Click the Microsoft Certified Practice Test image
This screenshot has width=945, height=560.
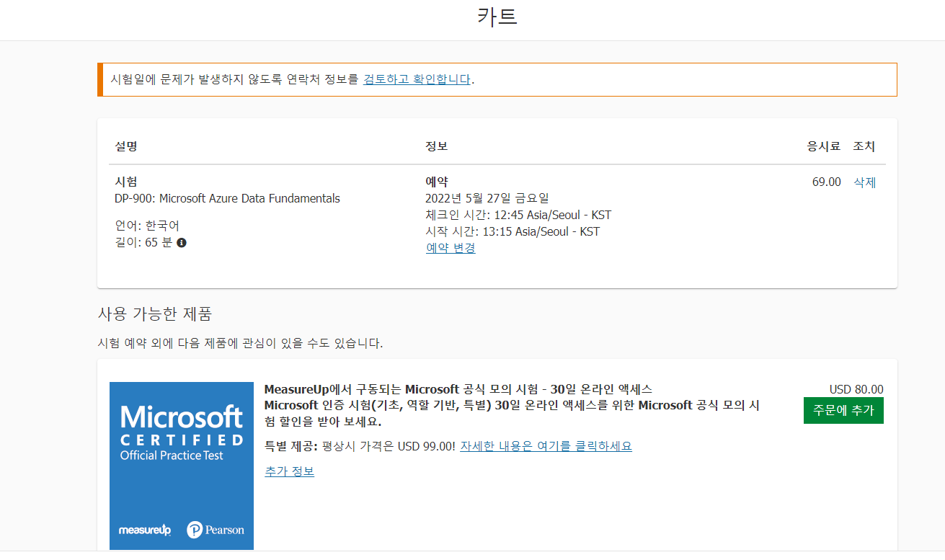pyautogui.click(x=182, y=466)
